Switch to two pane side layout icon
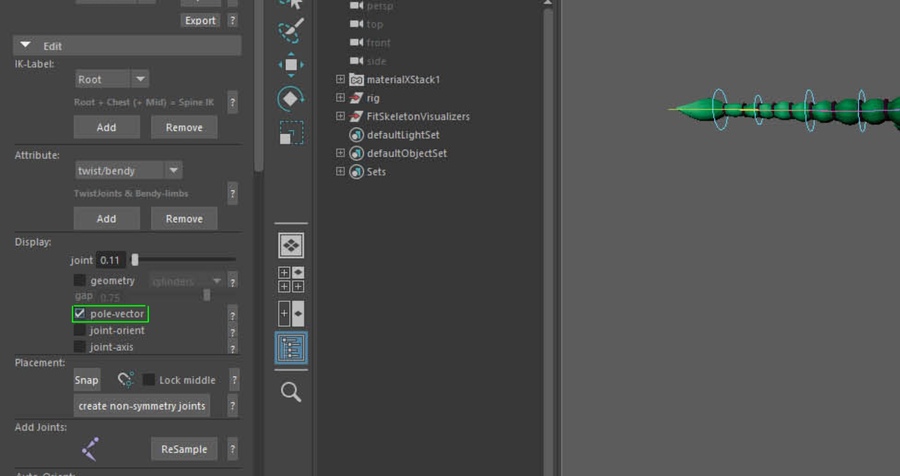 291,314
